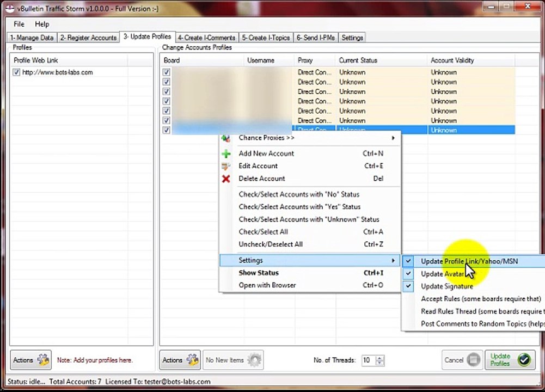
Task: Expand the Change Proxies submenu arrow
Action: (x=393, y=138)
